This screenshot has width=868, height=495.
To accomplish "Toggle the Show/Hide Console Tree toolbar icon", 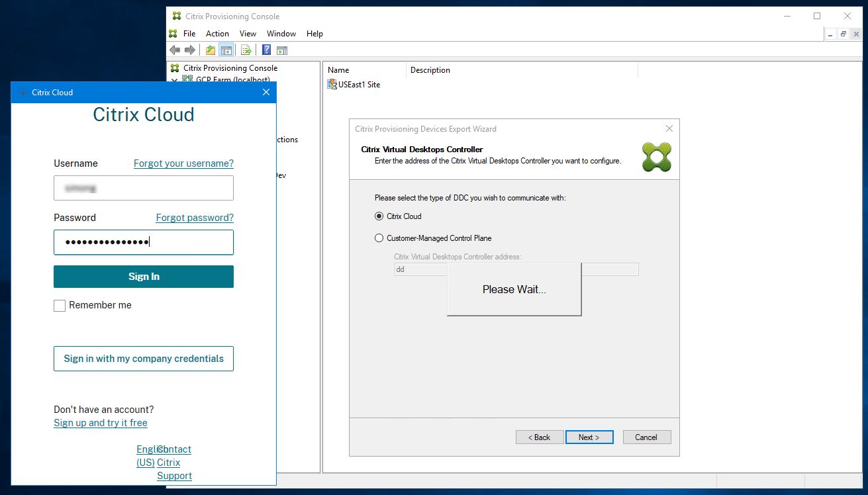I will click(226, 50).
